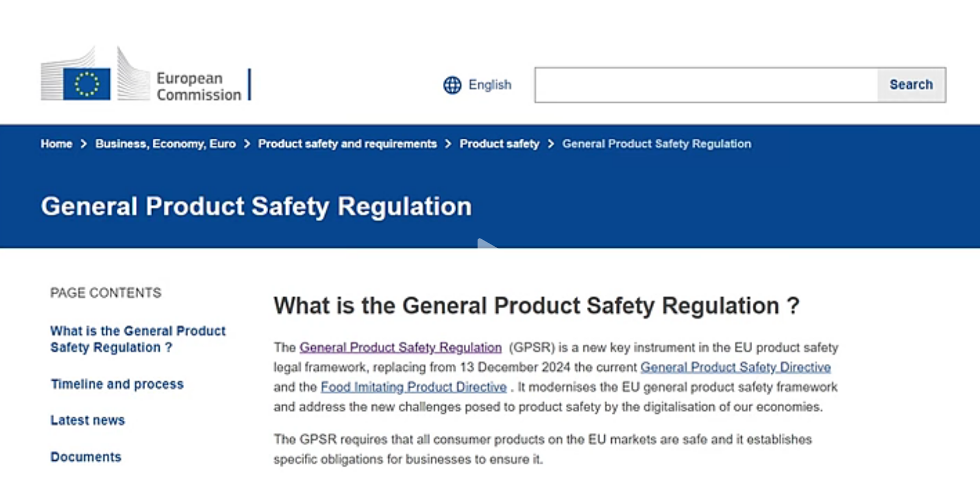Click the play triangle below the banner

tap(486, 243)
